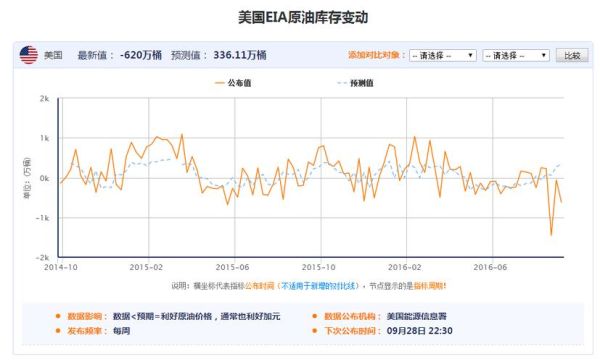This screenshot has height=362, width=600.
Task: Click the 2015-06 x-axis label
Action: tap(232, 267)
